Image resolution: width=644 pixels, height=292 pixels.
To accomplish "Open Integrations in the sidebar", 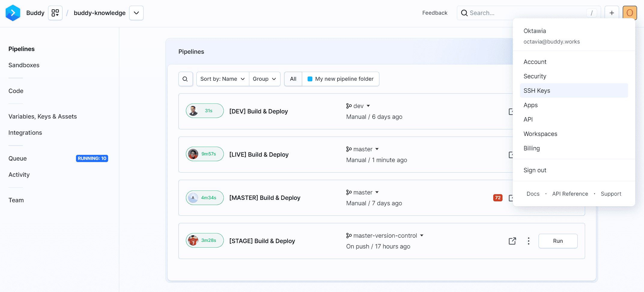I will 25,133.
